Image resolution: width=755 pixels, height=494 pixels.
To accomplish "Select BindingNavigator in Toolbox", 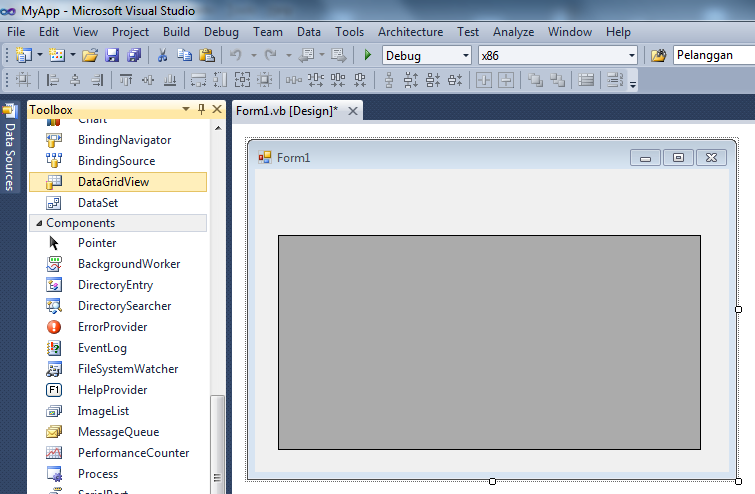I will 118,140.
